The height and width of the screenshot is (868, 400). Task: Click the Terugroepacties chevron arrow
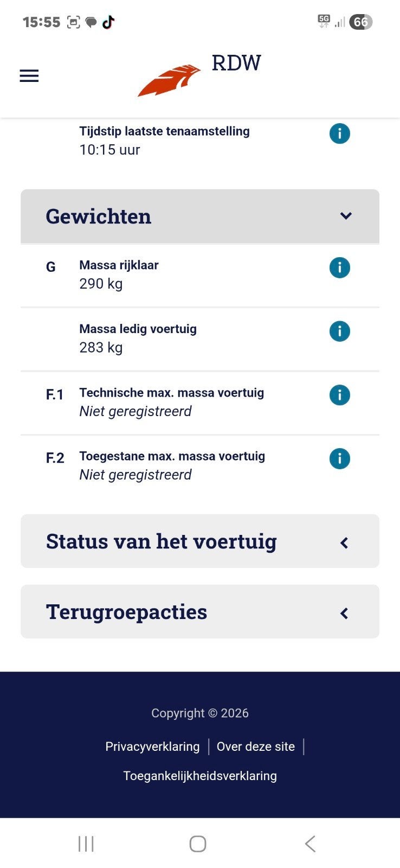pos(344,613)
